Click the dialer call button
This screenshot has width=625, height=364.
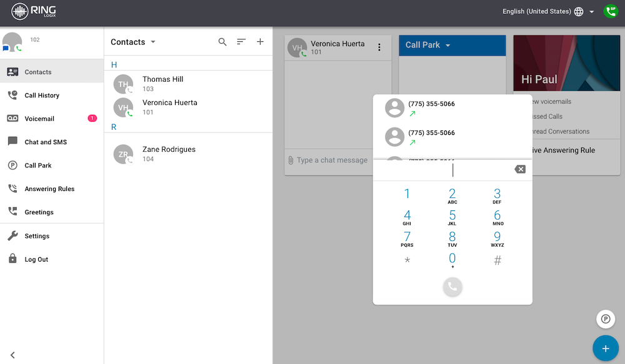point(452,287)
